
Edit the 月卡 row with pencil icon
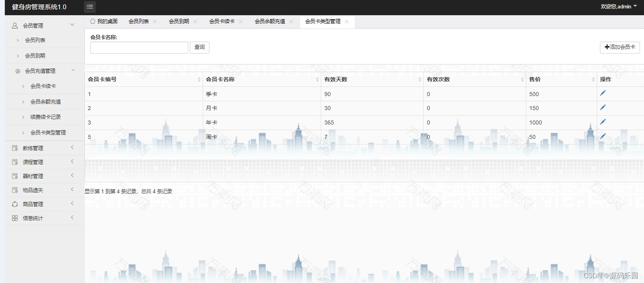pos(603,107)
